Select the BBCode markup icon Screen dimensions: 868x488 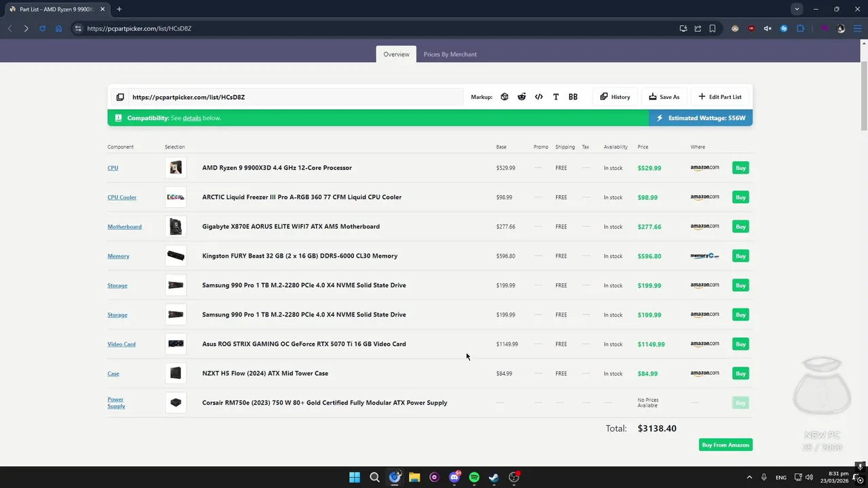pos(573,97)
